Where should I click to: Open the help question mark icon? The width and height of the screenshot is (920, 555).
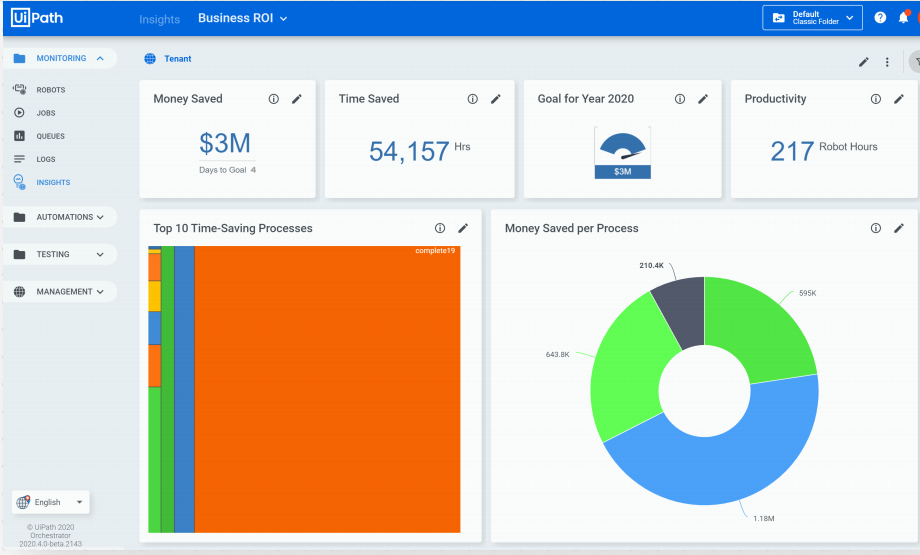tap(880, 18)
